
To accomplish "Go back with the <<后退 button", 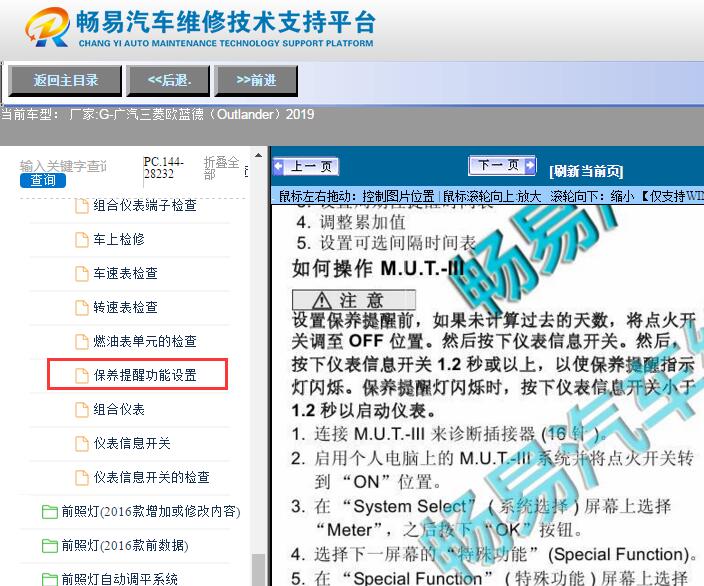I will click(x=168, y=81).
